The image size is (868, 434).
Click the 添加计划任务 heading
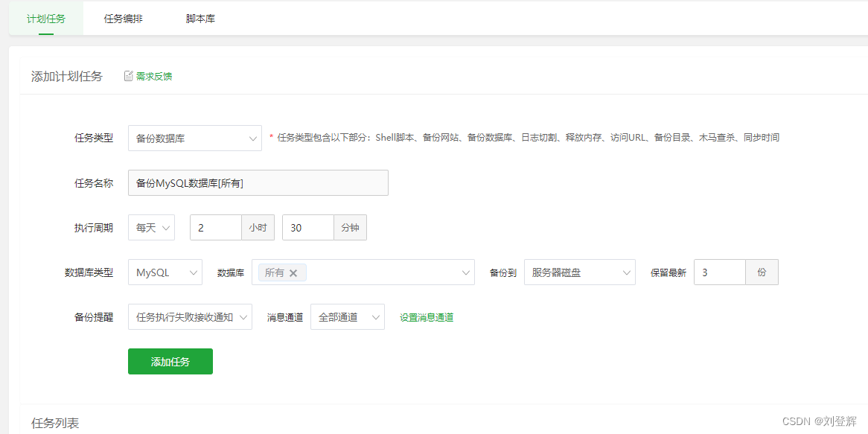67,77
